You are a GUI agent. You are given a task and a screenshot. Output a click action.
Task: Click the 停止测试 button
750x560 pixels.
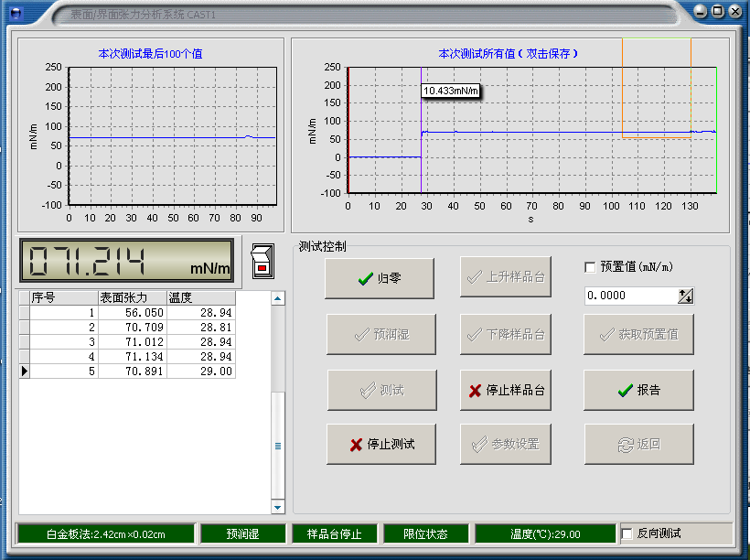[381, 444]
